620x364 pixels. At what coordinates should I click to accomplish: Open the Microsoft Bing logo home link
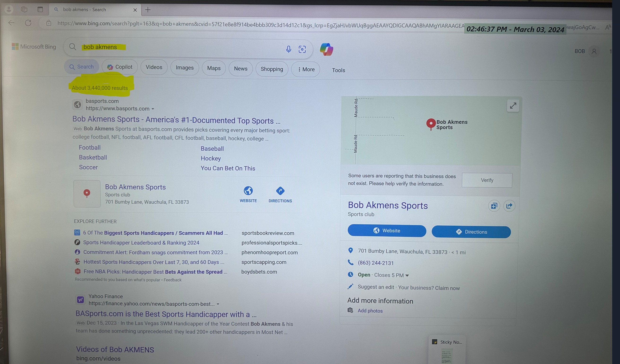tap(34, 47)
